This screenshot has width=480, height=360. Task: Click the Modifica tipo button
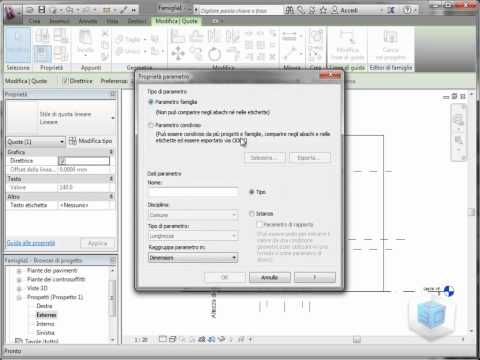pos(91,141)
